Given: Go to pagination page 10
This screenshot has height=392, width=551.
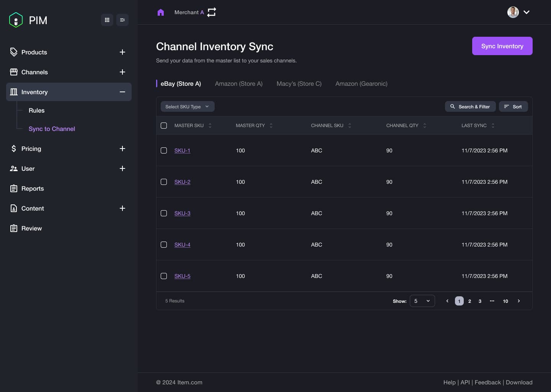Looking at the screenshot, I should [505, 301].
